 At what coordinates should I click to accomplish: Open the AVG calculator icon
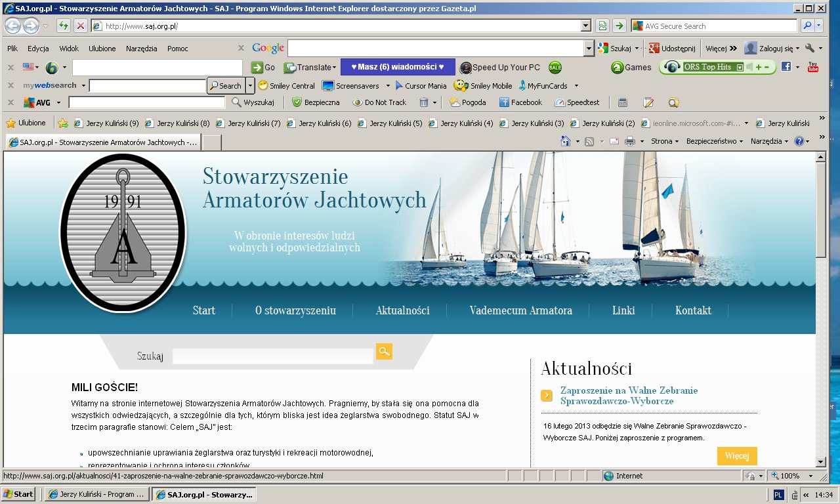click(623, 102)
